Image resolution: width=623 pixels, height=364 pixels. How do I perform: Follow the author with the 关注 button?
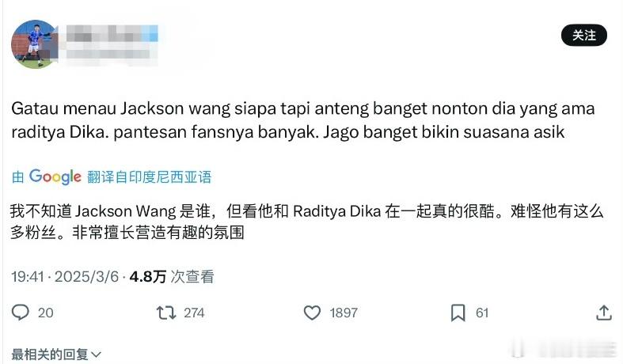(583, 36)
